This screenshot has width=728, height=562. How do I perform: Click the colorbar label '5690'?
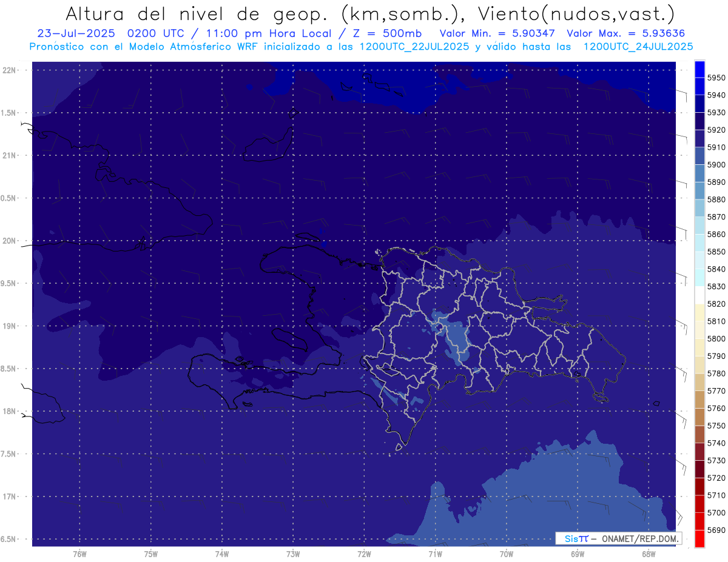716,530
